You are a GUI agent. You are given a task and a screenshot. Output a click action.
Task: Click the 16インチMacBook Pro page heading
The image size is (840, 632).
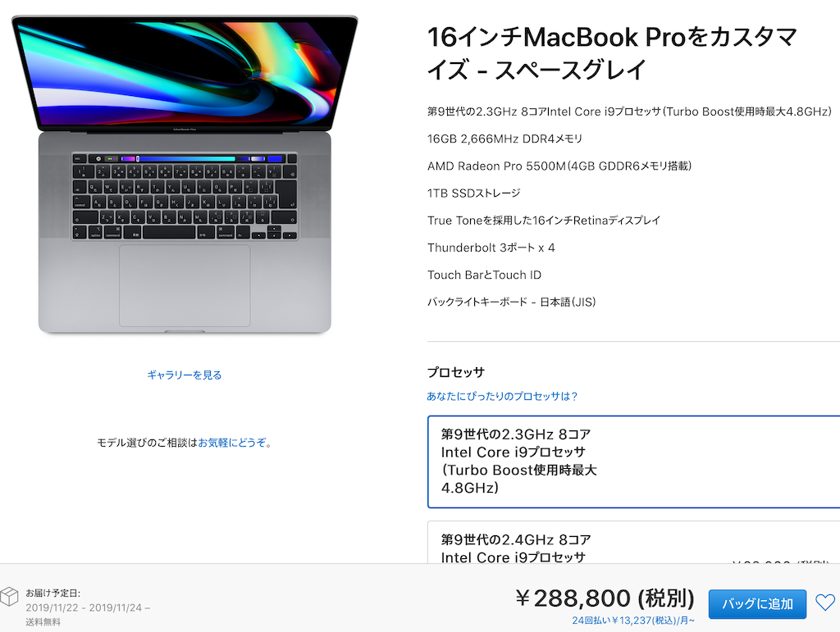612,53
